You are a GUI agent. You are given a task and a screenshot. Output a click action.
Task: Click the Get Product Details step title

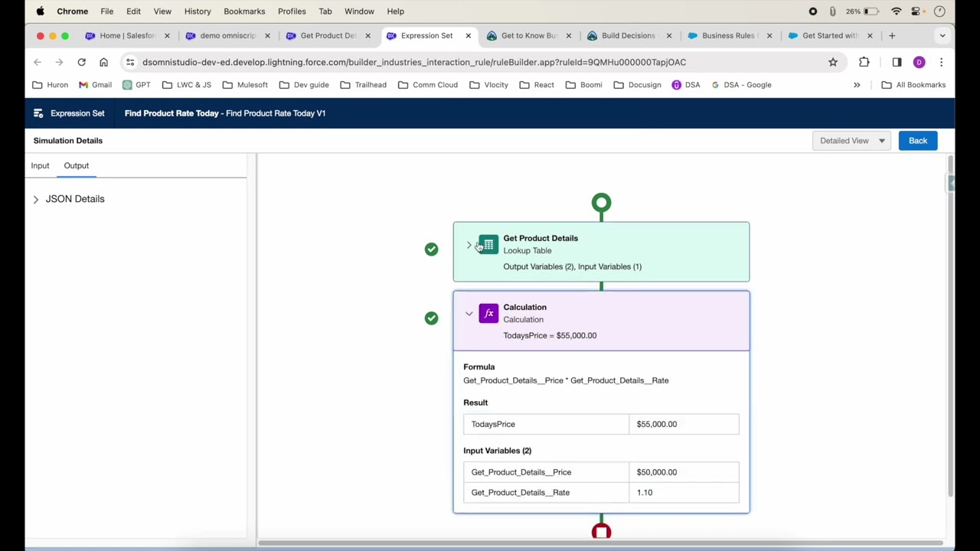click(x=541, y=238)
